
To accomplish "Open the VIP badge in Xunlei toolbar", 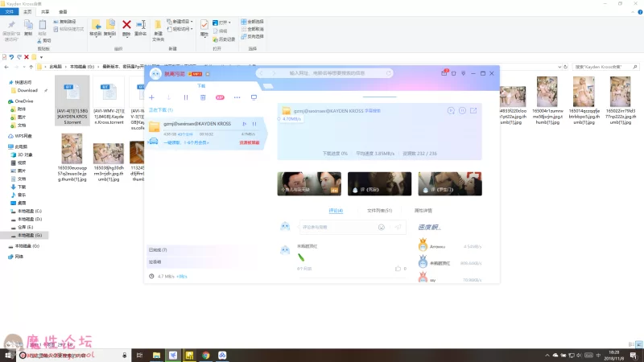I will (x=220, y=97).
